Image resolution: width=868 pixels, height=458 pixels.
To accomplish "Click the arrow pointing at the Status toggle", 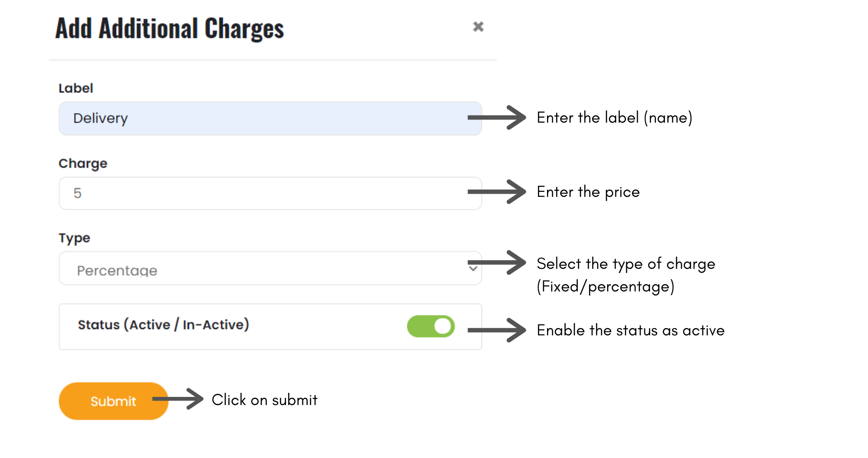I will [x=496, y=330].
